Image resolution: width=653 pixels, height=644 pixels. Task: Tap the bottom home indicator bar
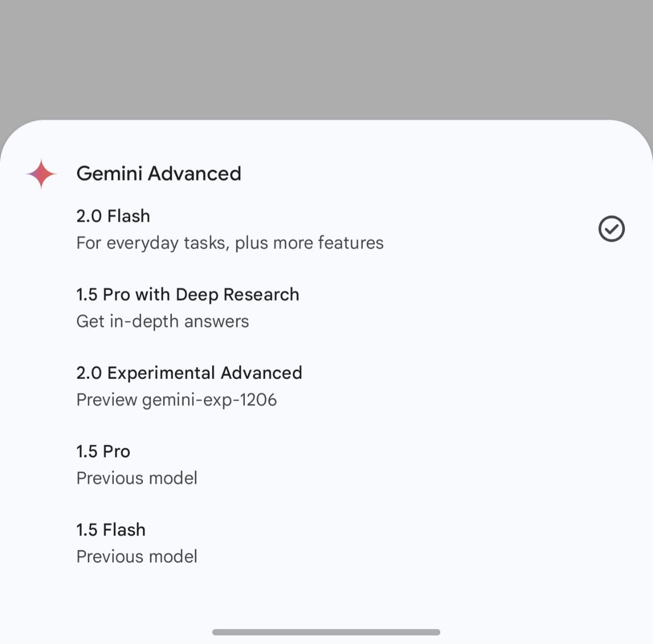click(x=326, y=632)
